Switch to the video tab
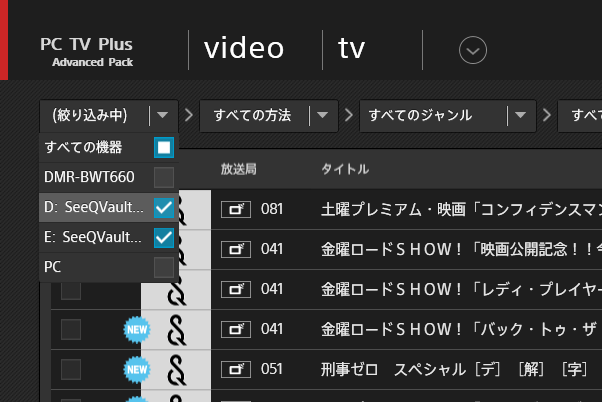602x402 pixels. click(x=244, y=49)
